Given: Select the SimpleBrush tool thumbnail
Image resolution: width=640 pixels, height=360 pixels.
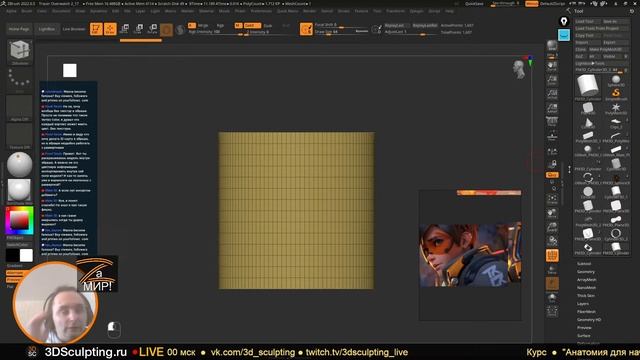Looking at the screenshot, I should [x=616, y=94].
